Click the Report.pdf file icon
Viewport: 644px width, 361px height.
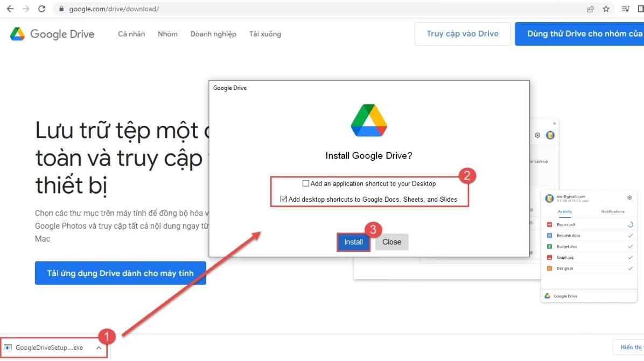tap(550, 224)
